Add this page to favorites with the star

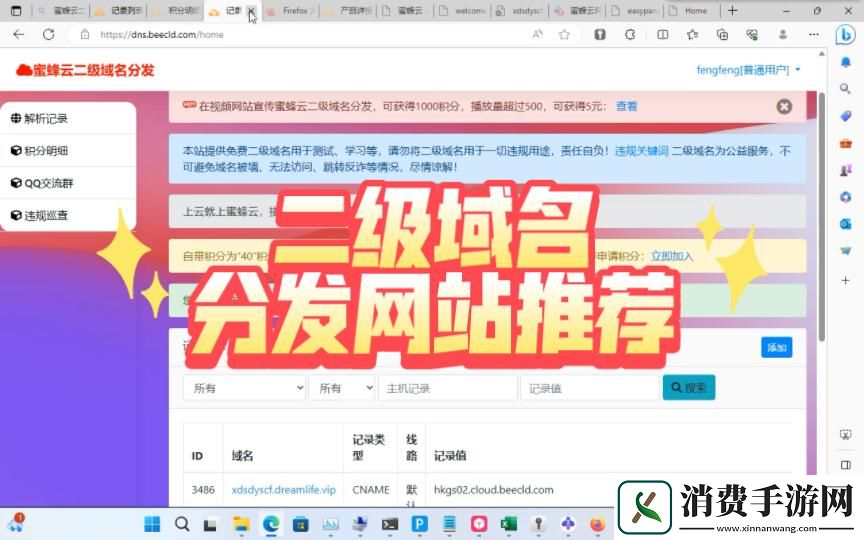(x=564, y=35)
